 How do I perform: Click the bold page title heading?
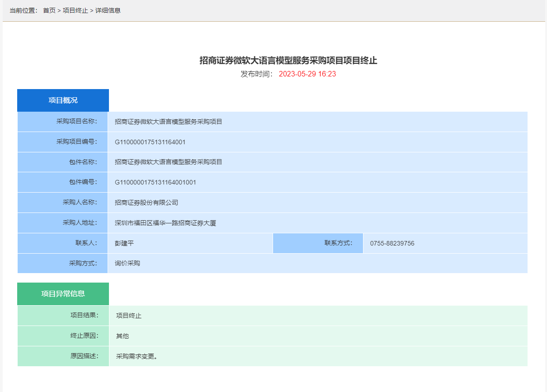click(x=288, y=61)
